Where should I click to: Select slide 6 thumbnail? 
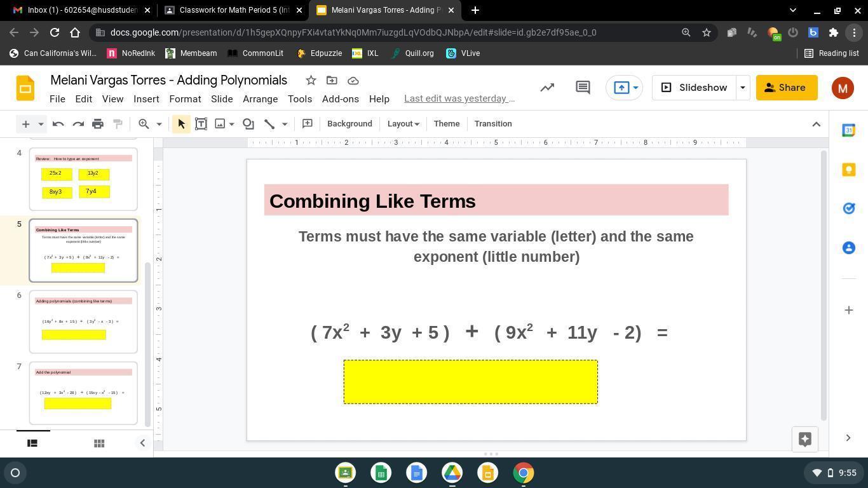tap(83, 322)
